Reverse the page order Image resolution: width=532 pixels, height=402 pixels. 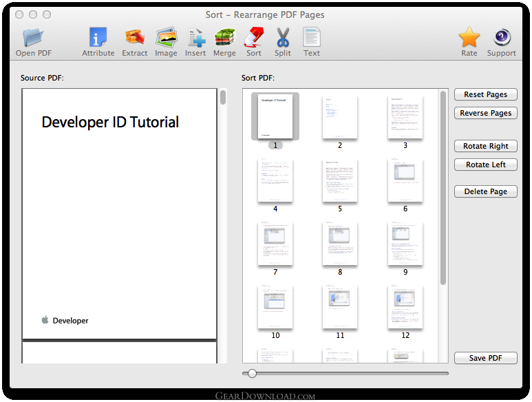(x=485, y=113)
